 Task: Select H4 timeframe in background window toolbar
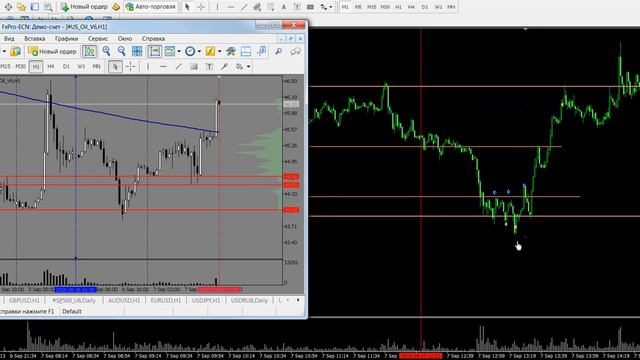pyautogui.click(x=411, y=7)
